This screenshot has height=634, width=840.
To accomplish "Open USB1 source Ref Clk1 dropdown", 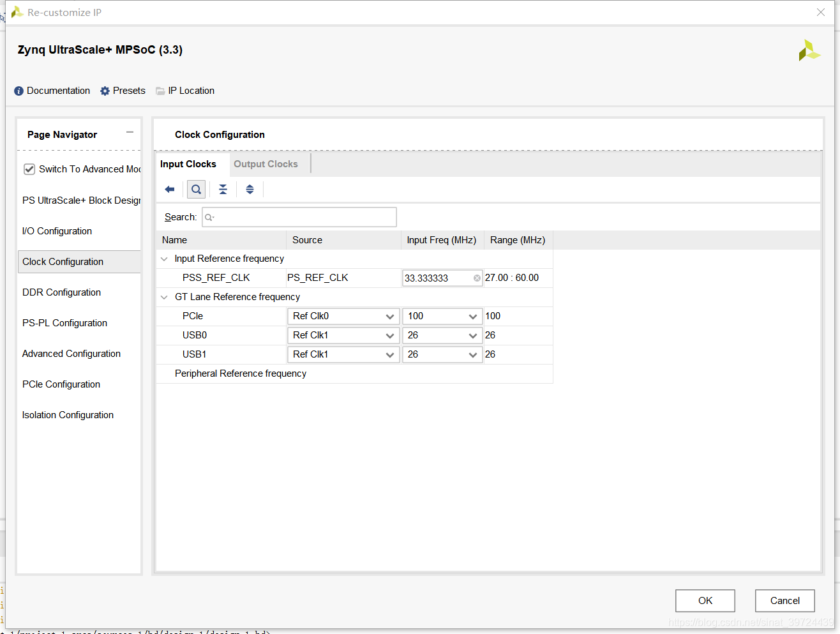I will (343, 354).
